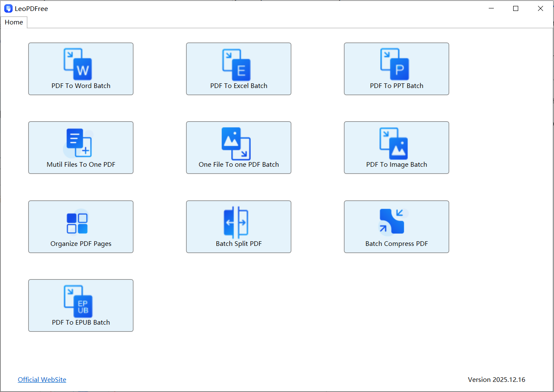
Task: Close the LeoPDFree application
Action: click(541, 8)
